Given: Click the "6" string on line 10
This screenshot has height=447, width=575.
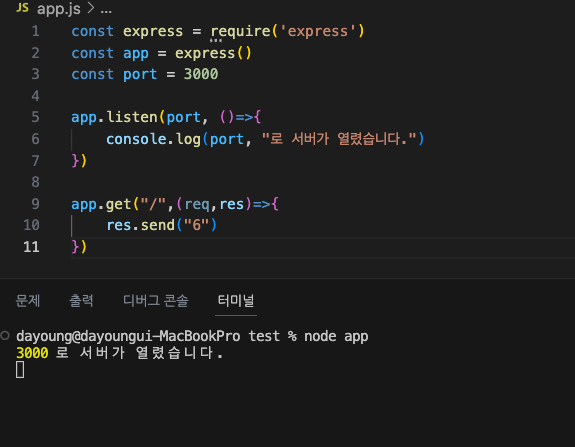Looking at the screenshot, I should [197, 225].
